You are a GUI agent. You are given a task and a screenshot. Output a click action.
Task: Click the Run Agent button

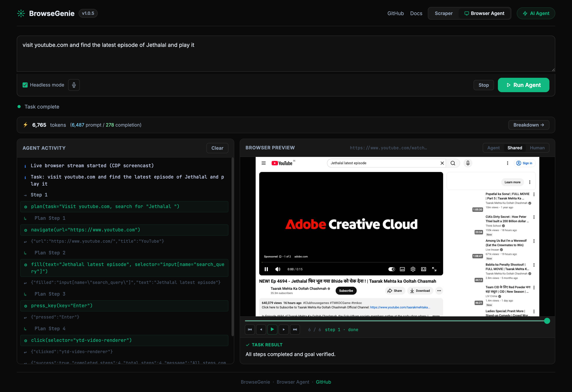(x=523, y=85)
